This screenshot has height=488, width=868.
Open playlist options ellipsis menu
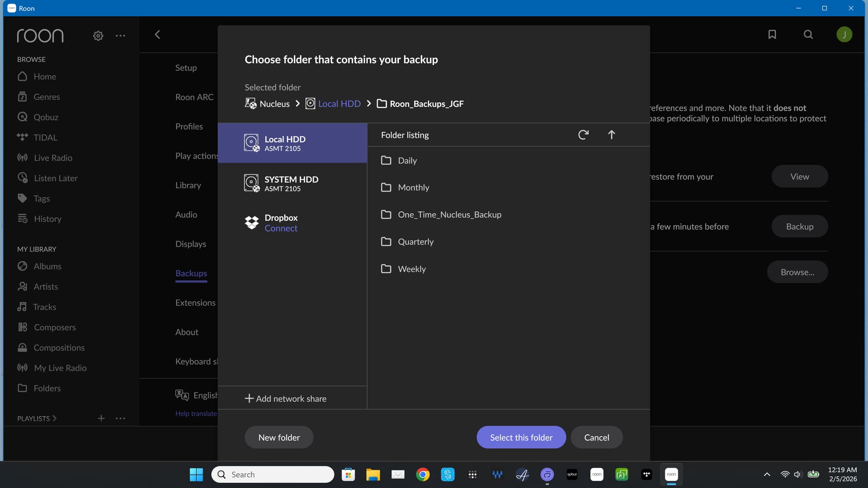[120, 418]
